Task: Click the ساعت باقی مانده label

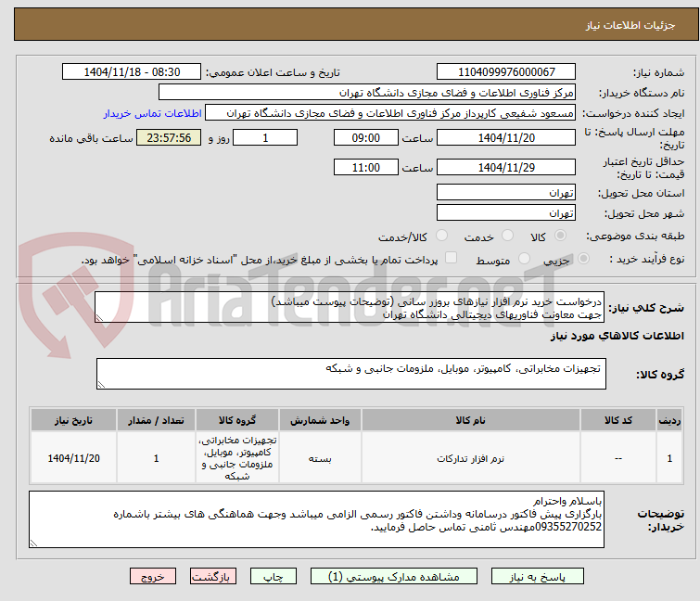Action: (x=91, y=138)
